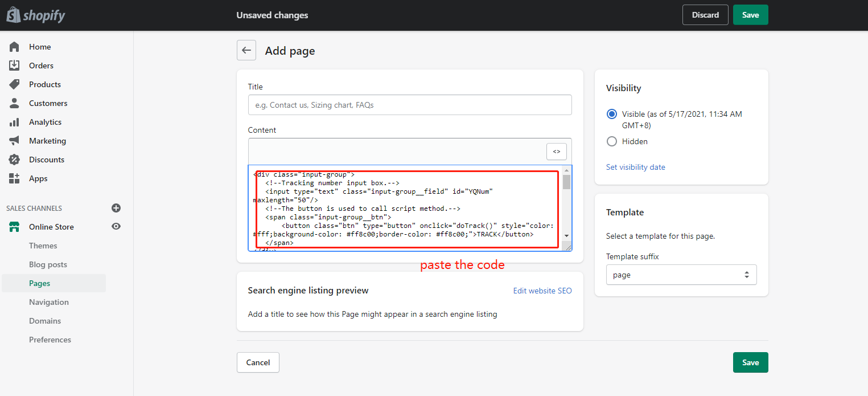Click the Visibility card heading

[x=623, y=88]
